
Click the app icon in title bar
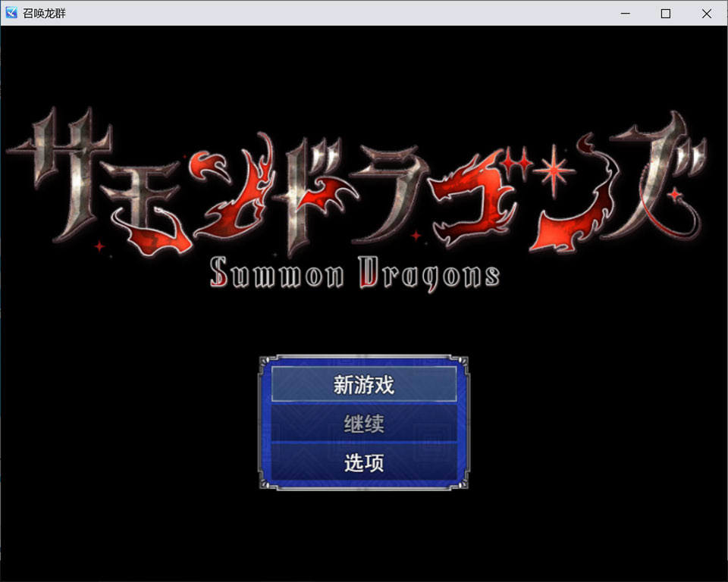[x=11, y=13]
